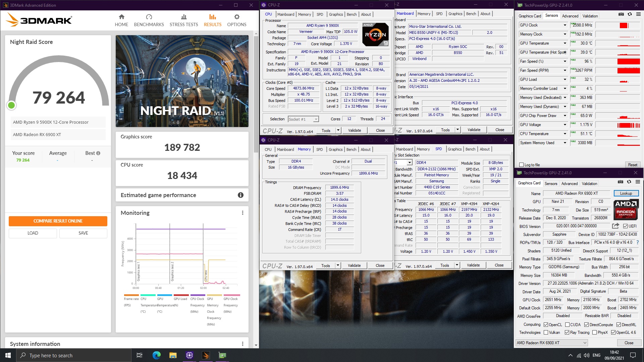
Task: Open the Windows Start menu
Action: [x=8, y=355]
